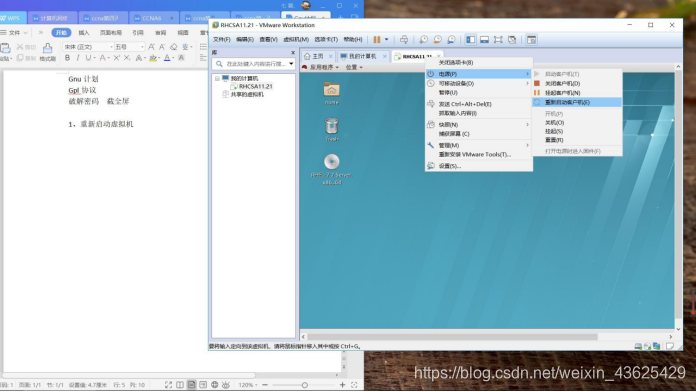Click the full screen mode toolbar icon
This screenshot has height=392, width=696.
pos(498,40)
